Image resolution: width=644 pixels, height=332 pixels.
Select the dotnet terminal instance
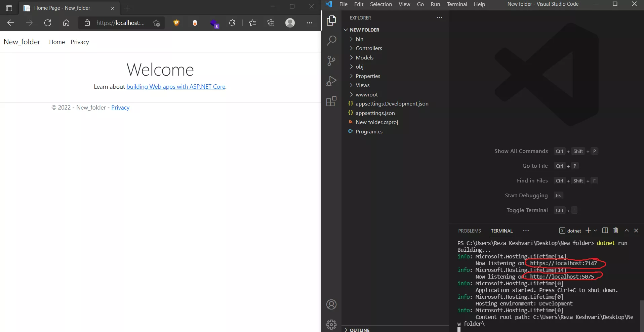[x=570, y=231]
